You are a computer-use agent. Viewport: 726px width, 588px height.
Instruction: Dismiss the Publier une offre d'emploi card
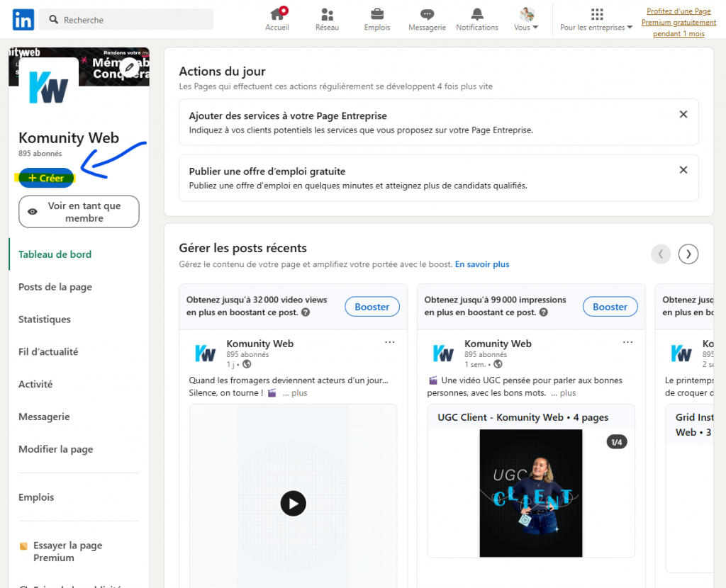(x=683, y=170)
